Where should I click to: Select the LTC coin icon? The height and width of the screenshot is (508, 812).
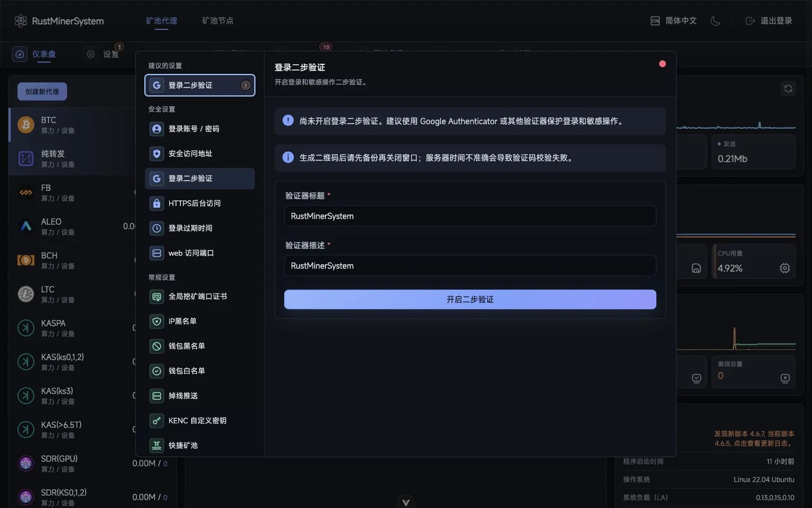[x=26, y=294]
